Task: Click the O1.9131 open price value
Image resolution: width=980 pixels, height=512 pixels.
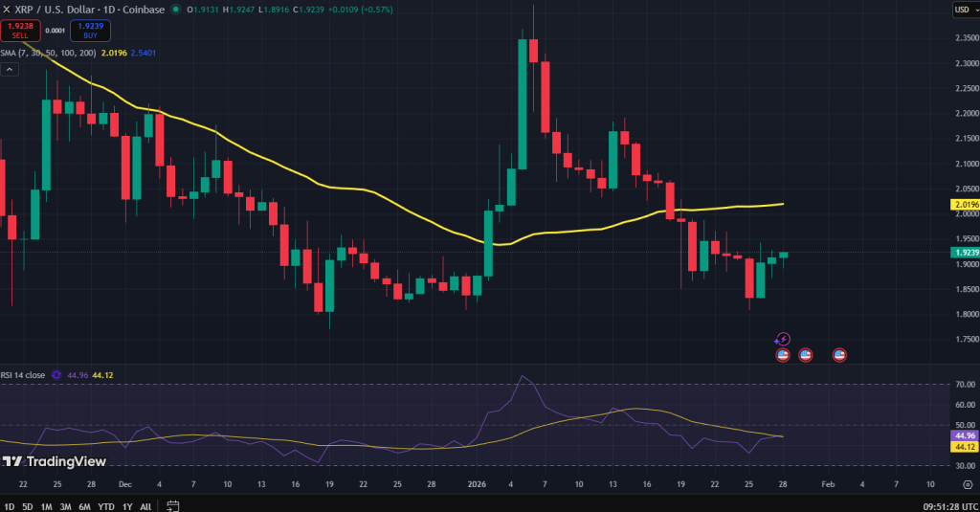Action: pos(203,10)
